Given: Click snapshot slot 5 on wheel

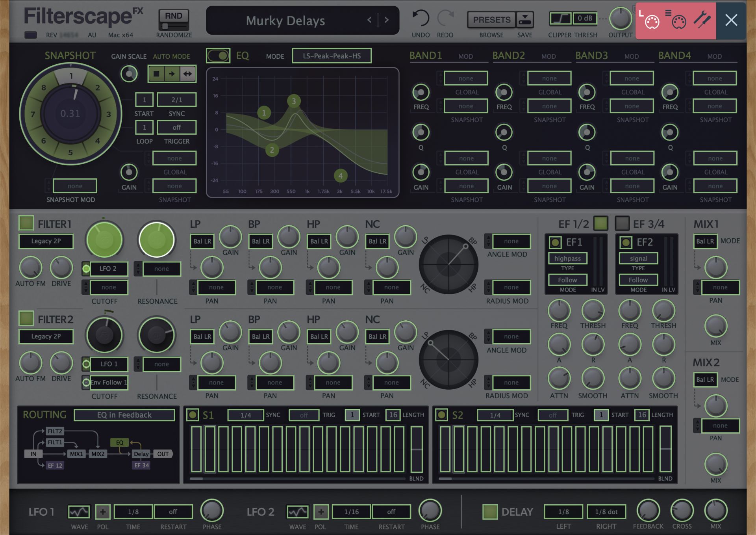Looking at the screenshot, I should click(x=70, y=152).
